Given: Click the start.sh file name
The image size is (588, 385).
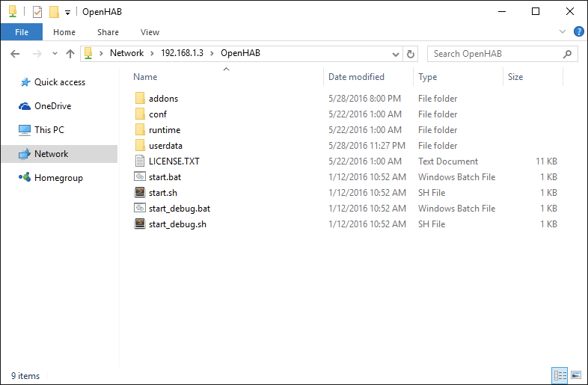Looking at the screenshot, I should click(x=163, y=193).
